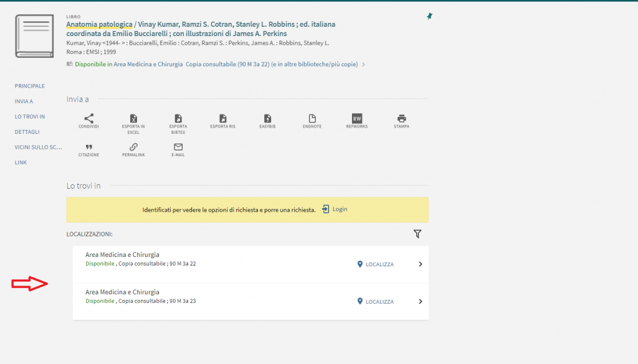
Task: Open the locations filter funnel icon
Action: click(x=417, y=234)
